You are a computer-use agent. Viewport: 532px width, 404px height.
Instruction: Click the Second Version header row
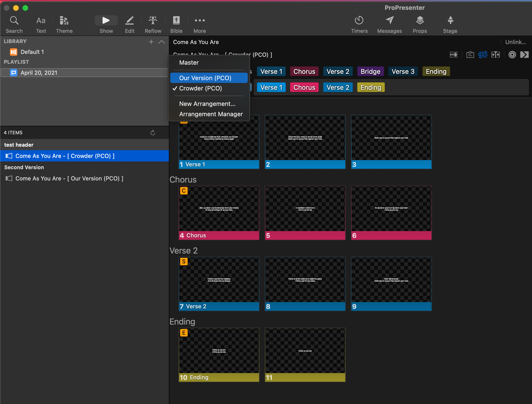84,167
